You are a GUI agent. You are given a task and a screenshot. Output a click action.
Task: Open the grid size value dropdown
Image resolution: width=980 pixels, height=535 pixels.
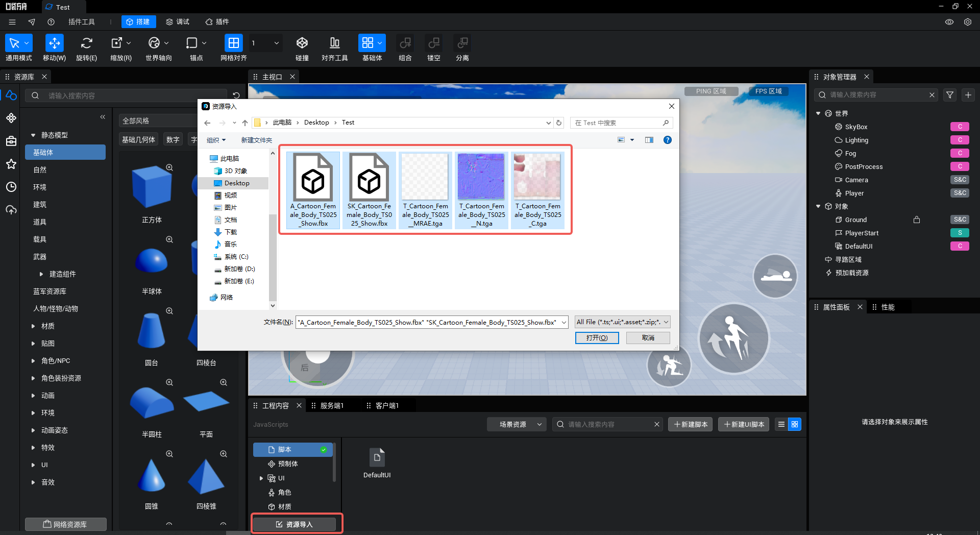pyautogui.click(x=265, y=43)
